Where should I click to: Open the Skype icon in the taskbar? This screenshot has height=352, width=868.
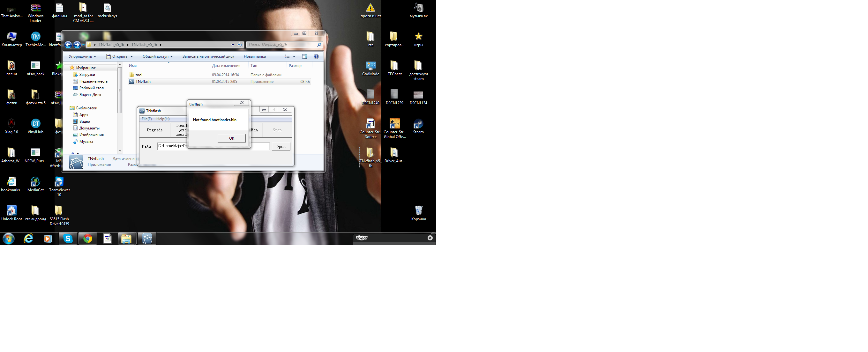point(68,238)
